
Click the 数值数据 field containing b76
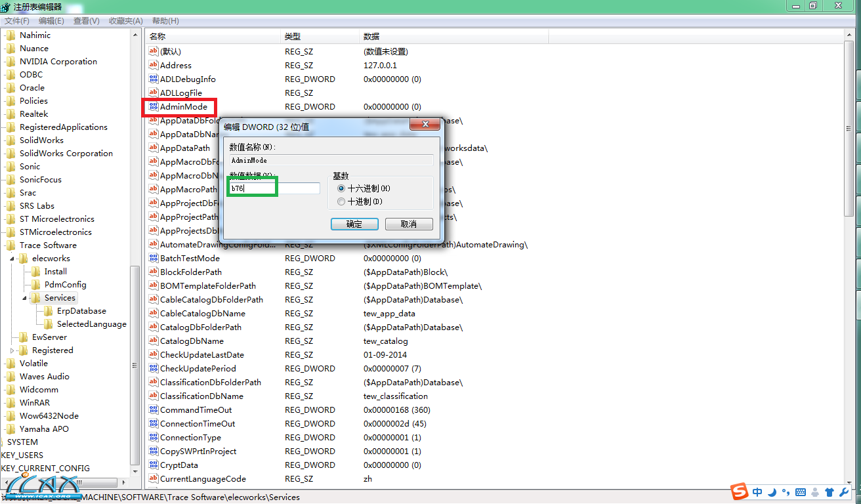tap(274, 188)
